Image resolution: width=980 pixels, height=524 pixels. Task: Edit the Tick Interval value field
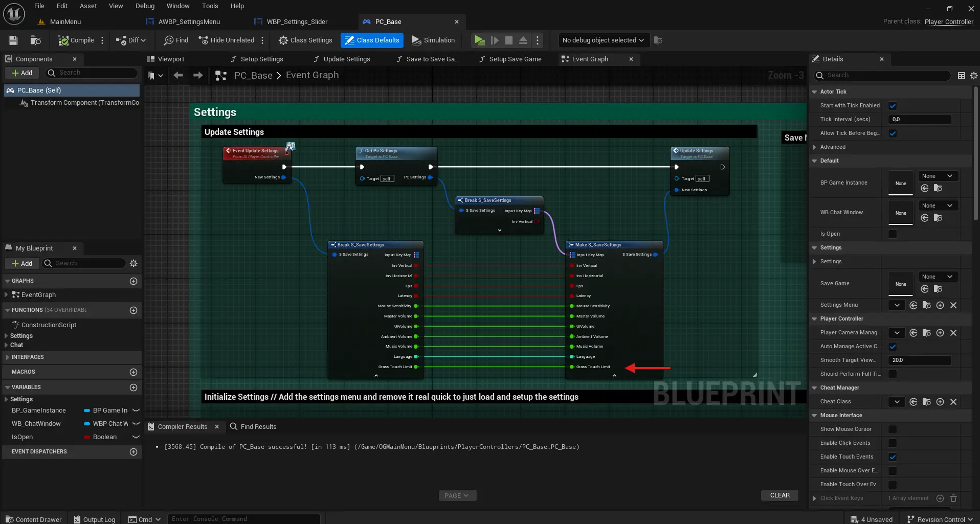click(920, 120)
